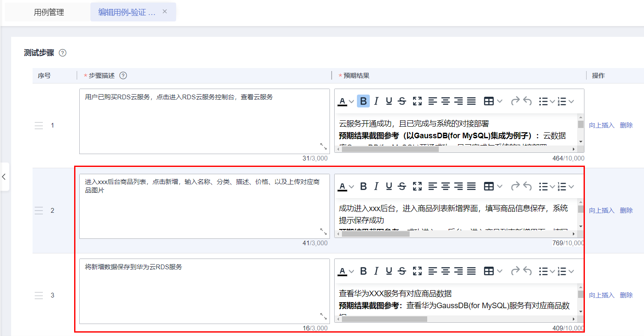
Task: Click undo arrow in step 1 editor
Action: tap(527, 101)
